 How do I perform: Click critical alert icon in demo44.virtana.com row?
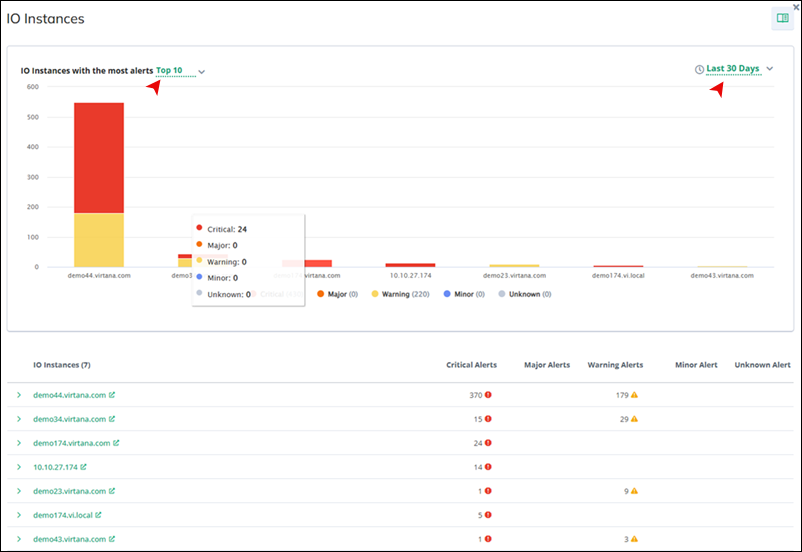pos(488,395)
